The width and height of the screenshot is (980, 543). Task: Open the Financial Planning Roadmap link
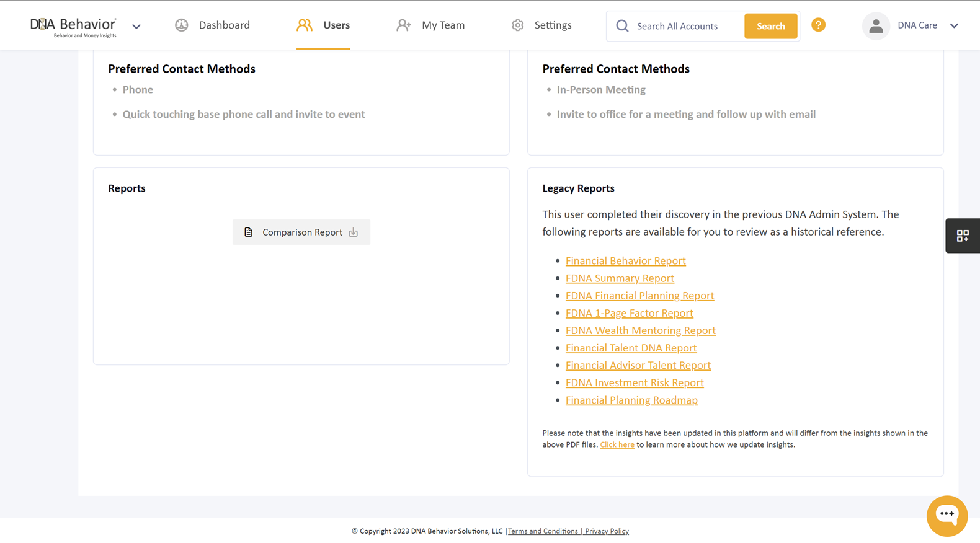click(631, 400)
